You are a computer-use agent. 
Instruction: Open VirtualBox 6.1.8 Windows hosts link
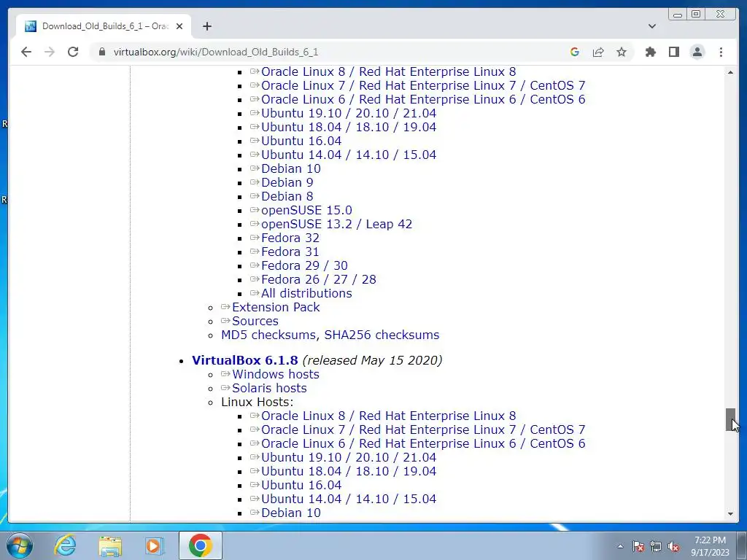click(x=275, y=374)
